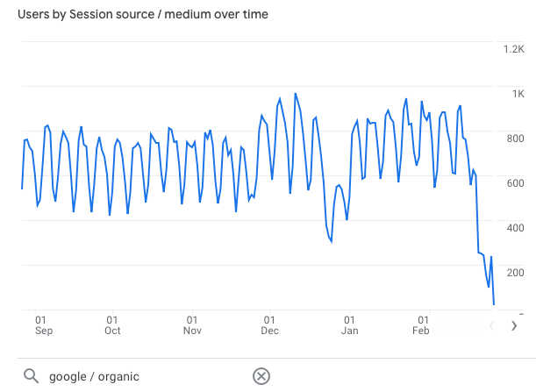Click the 600 y-axis label
The height and width of the screenshot is (392, 536).
[514, 183]
